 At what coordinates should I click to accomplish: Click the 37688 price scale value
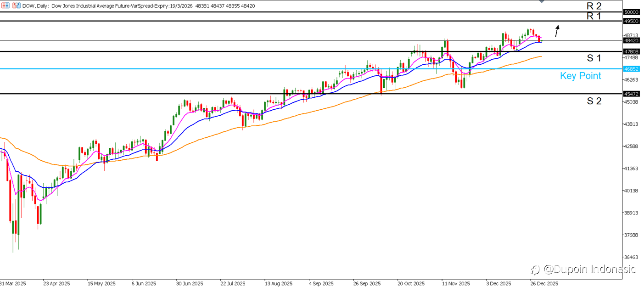click(x=632, y=235)
